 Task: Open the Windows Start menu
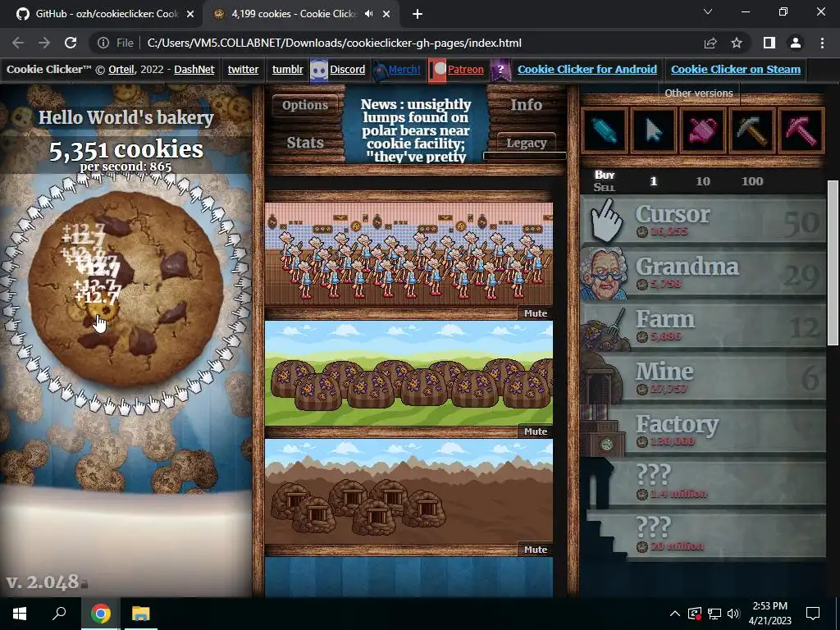click(20, 614)
